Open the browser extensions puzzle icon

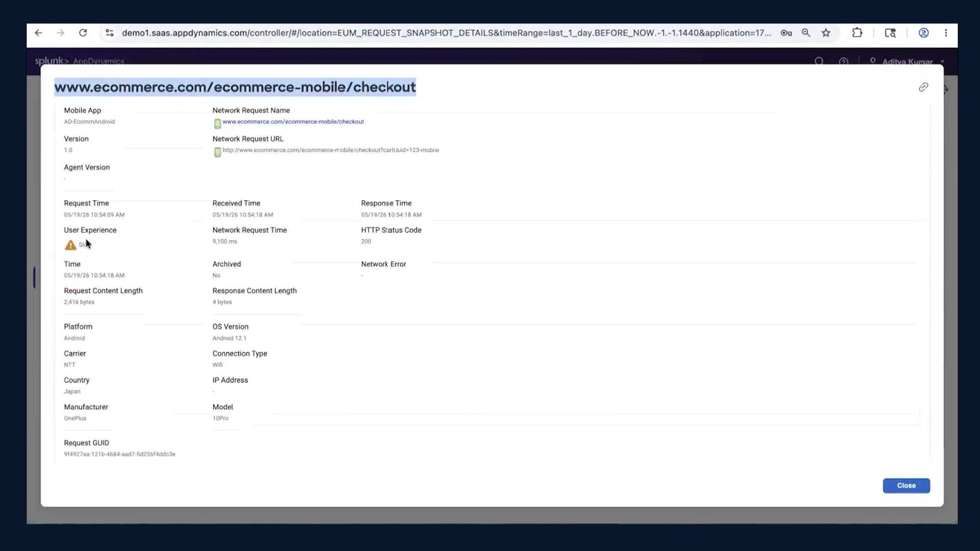click(857, 33)
